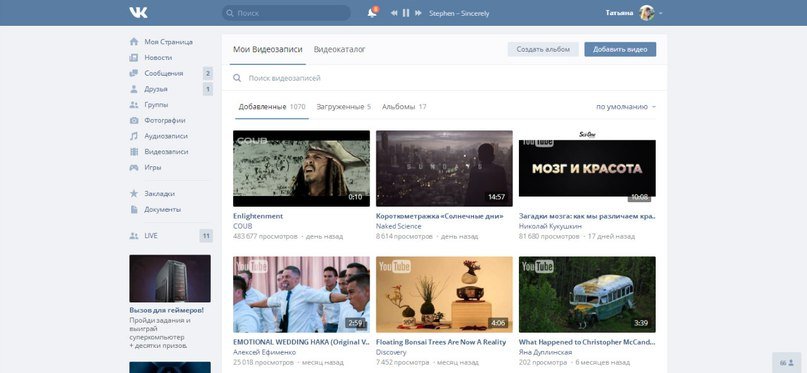The image size is (807, 373).
Task: Click Добавить видео button
Action: coord(620,49)
